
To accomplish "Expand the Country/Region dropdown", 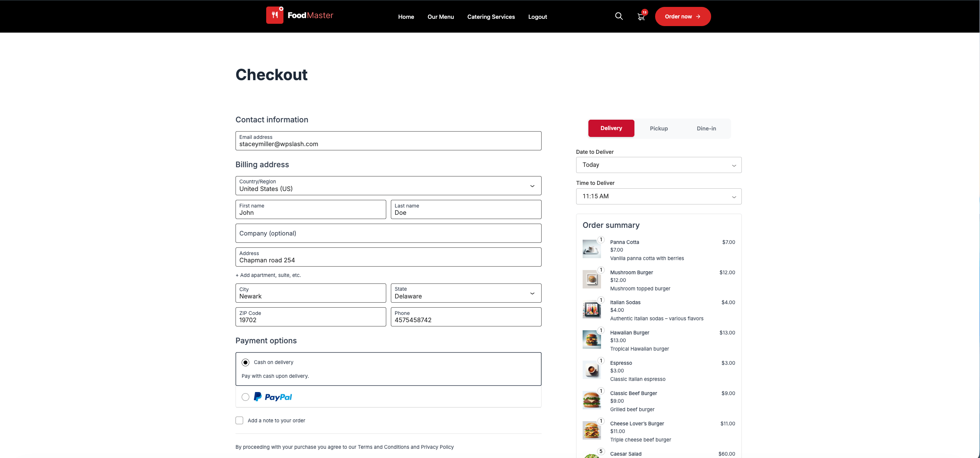I will [x=388, y=186].
